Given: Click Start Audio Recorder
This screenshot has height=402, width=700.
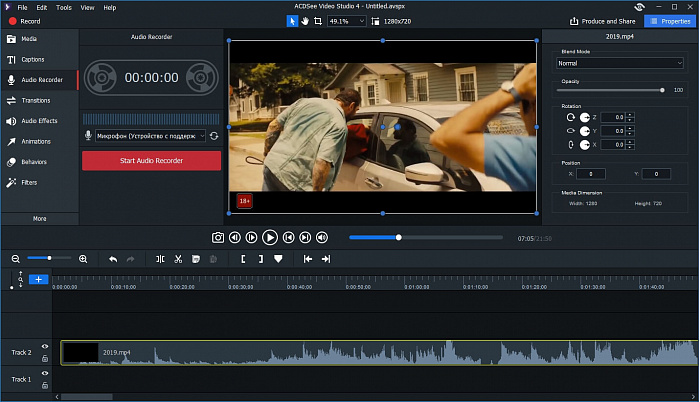Looking at the screenshot, I should [151, 161].
